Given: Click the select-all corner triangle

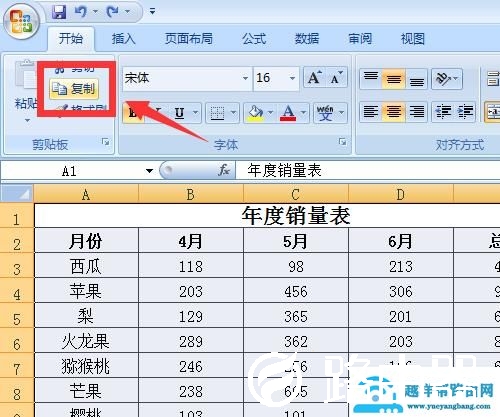Looking at the screenshot, I should point(17,194).
